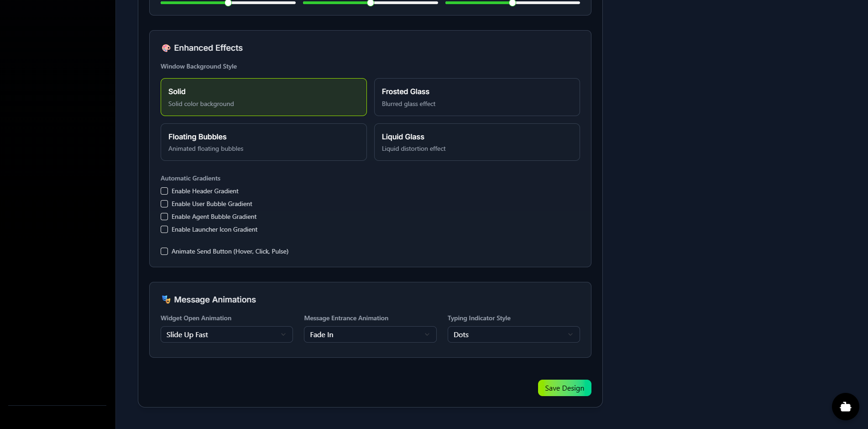Click the leftmost green slider handle
Image resolution: width=868 pixels, height=429 pixels.
228,3
